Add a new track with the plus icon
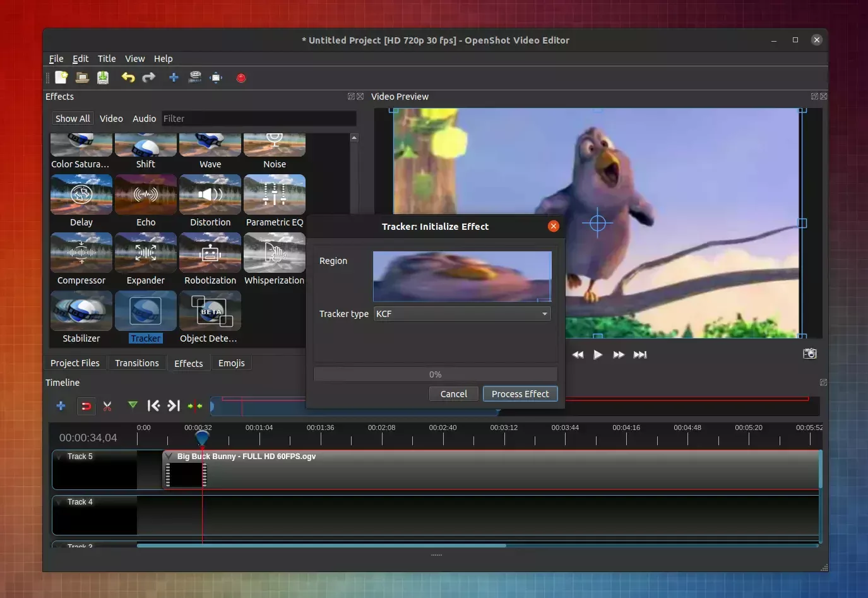The image size is (868, 598). pos(61,406)
